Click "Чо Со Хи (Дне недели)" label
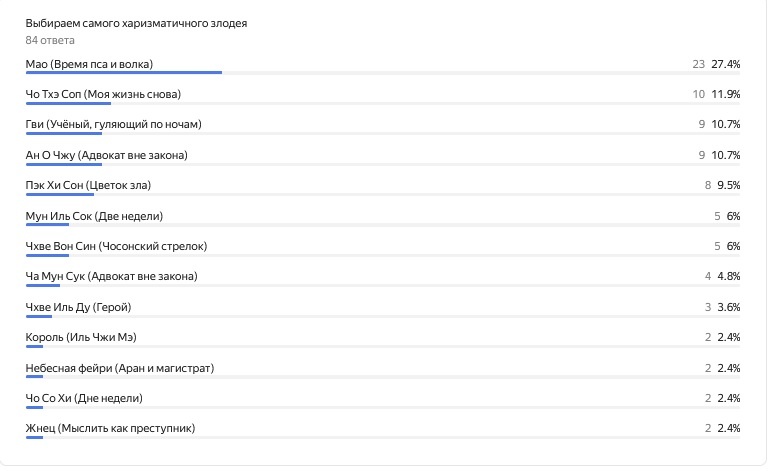This screenshot has height=471, width=768. pyautogui.click(x=84, y=398)
